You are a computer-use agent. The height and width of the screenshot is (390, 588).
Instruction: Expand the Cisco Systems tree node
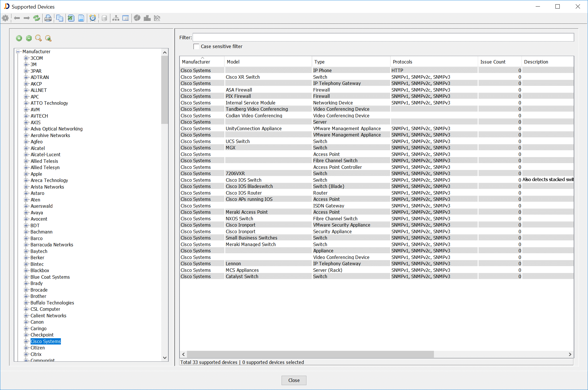tap(26, 341)
